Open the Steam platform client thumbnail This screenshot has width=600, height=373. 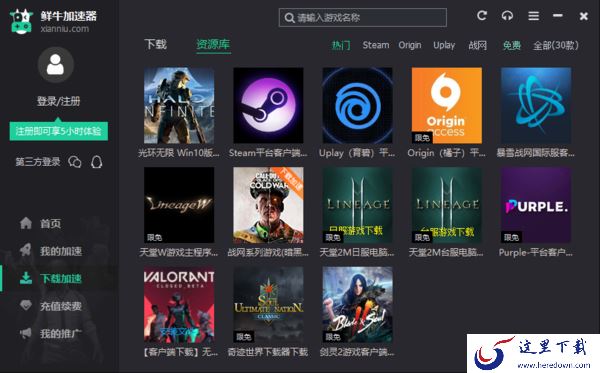click(268, 105)
